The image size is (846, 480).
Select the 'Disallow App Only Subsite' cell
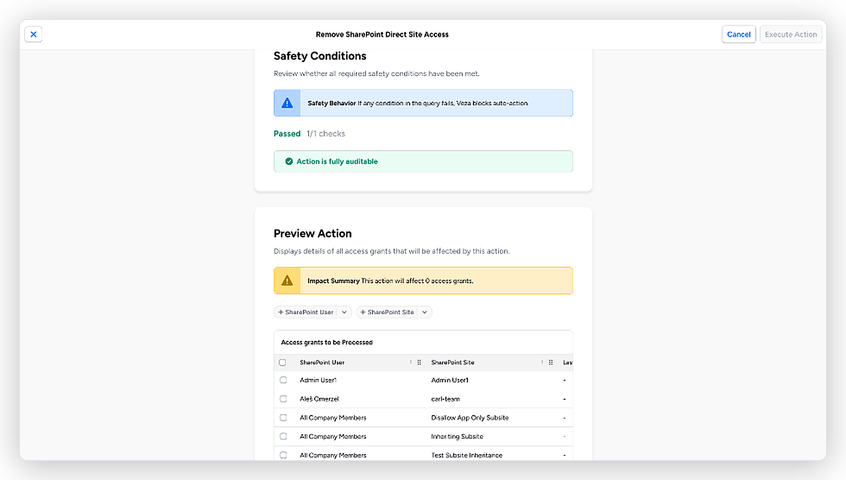pos(470,417)
